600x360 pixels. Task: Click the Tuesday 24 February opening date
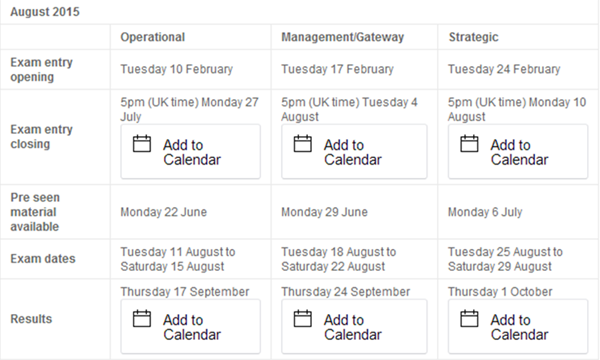(504, 69)
